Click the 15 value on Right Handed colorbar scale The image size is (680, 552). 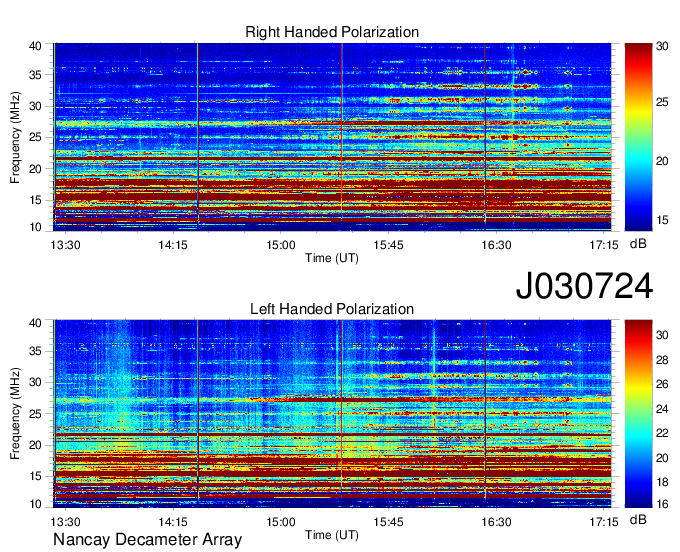click(x=662, y=220)
